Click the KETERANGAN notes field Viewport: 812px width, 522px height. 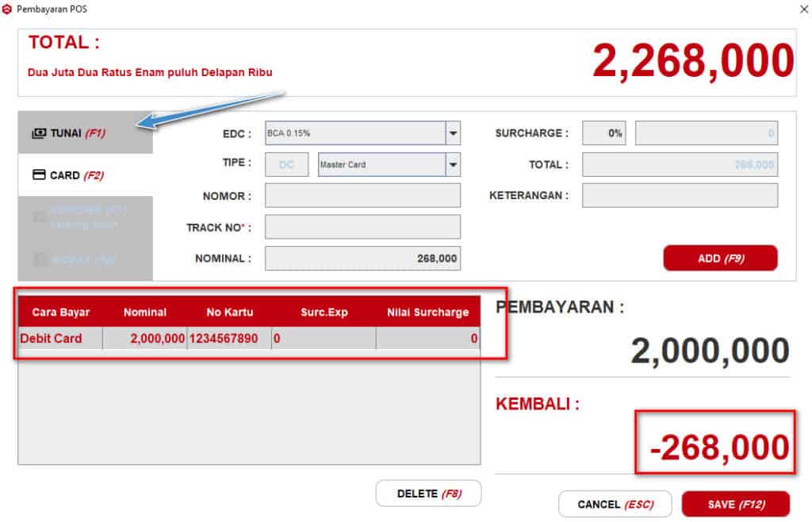(x=680, y=195)
